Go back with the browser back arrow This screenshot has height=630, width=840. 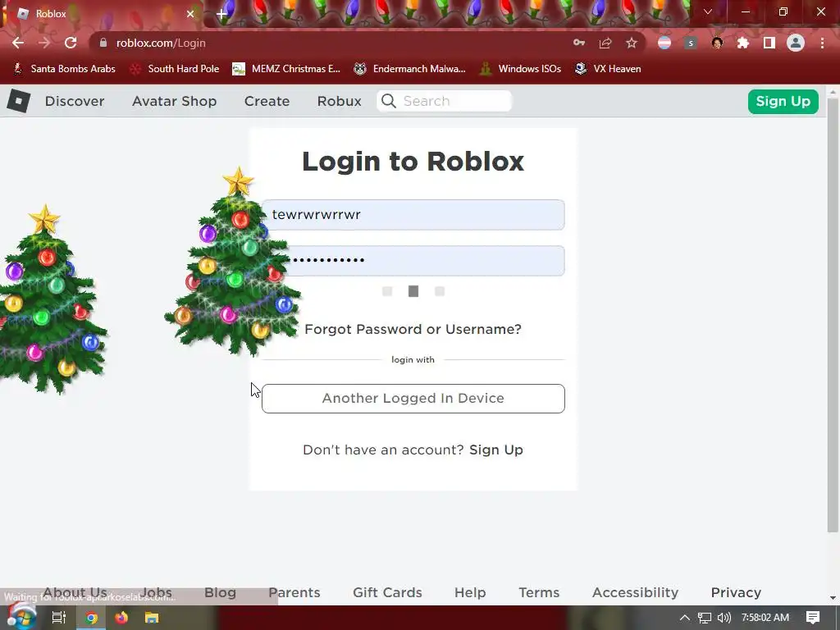(18, 43)
